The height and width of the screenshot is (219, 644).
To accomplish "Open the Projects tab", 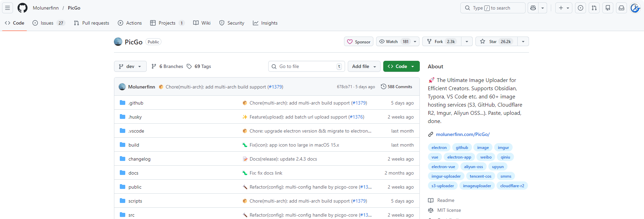I will (167, 23).
